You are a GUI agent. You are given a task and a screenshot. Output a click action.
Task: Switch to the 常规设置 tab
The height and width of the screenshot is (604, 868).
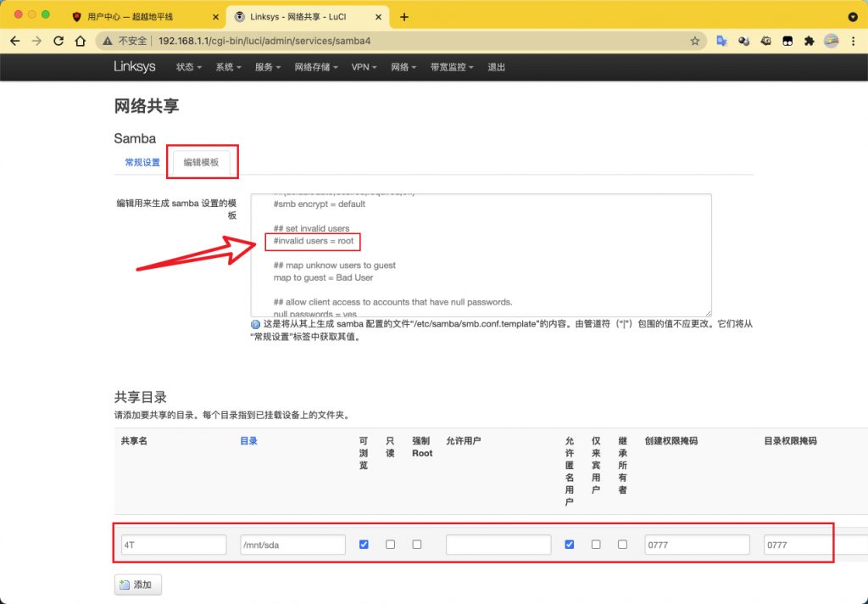142,162
